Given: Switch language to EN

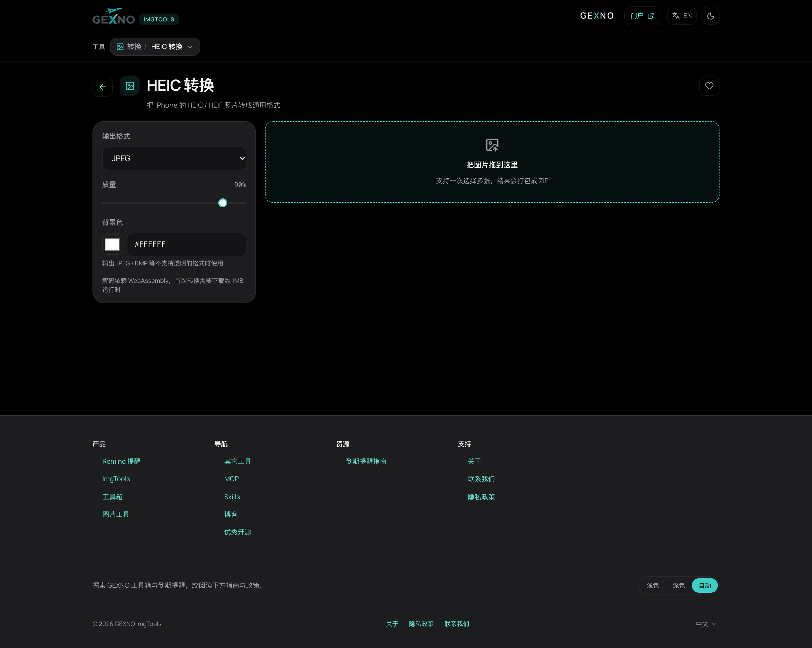Looking at the screenshot, I should point(682,16).
